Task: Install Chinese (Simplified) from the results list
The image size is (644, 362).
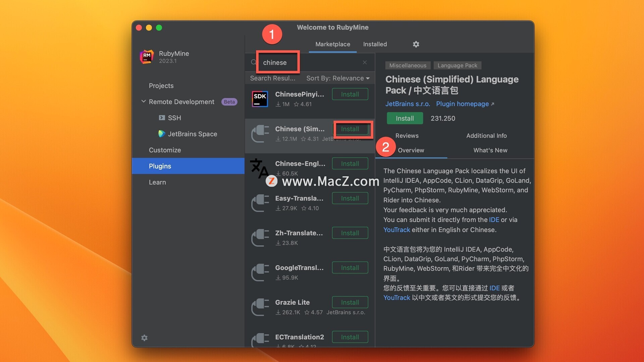Action: 350,129
